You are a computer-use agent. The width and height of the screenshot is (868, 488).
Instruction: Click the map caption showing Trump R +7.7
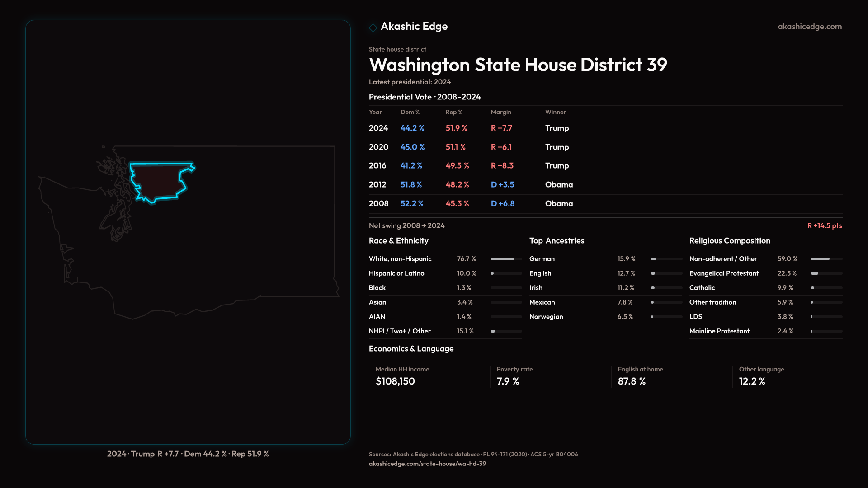(x=188, y=454)
